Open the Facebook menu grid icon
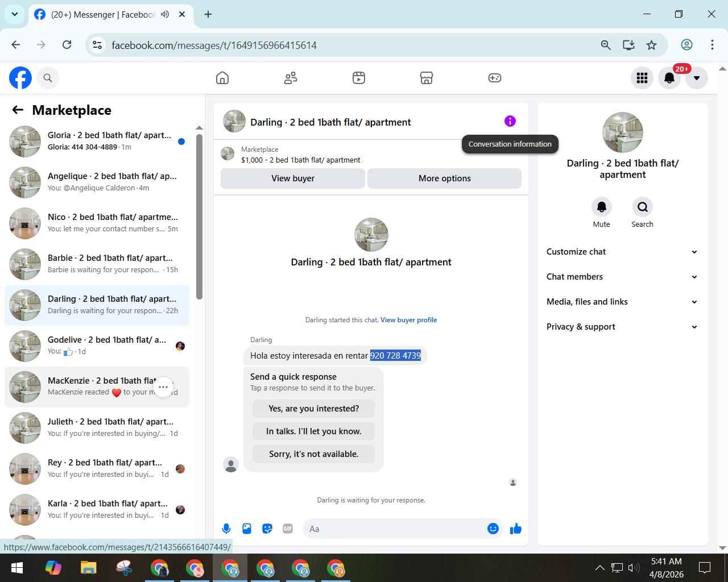Viewport: 728px width, 582px height. [x=642, y=78]
